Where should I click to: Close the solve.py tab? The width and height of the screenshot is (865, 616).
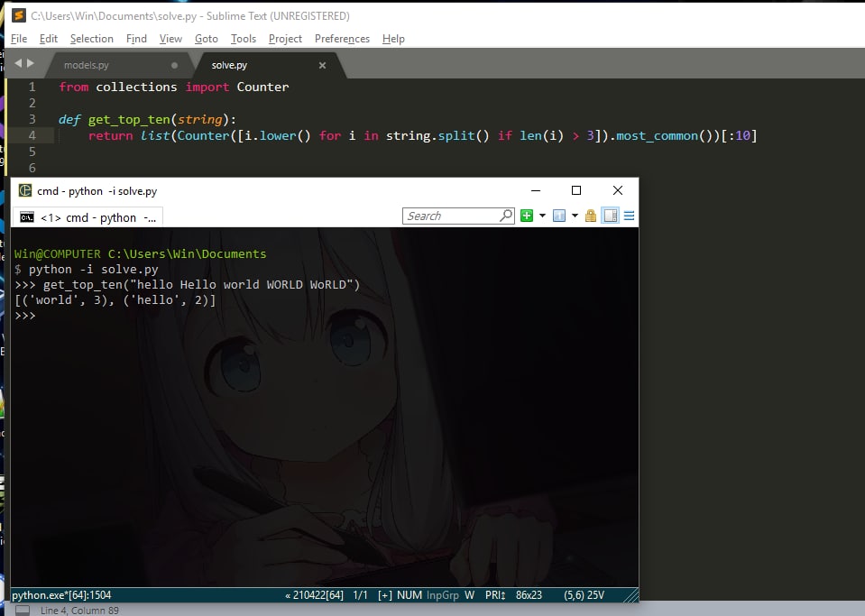click(x=323, y=65)
